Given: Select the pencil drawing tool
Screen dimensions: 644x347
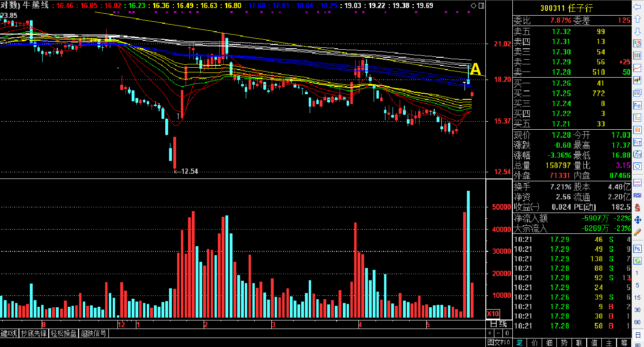Looking at the screenshot, I should point(637,232).
